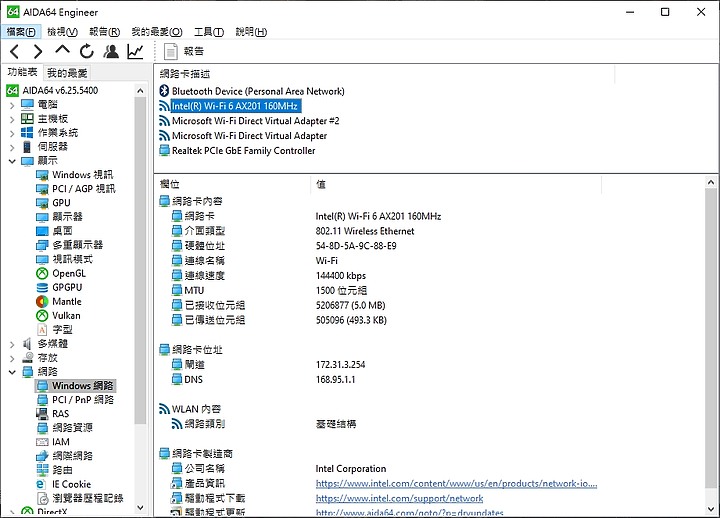Switch to the 功能表 tab
720x518 pixels.
point(22,72)
